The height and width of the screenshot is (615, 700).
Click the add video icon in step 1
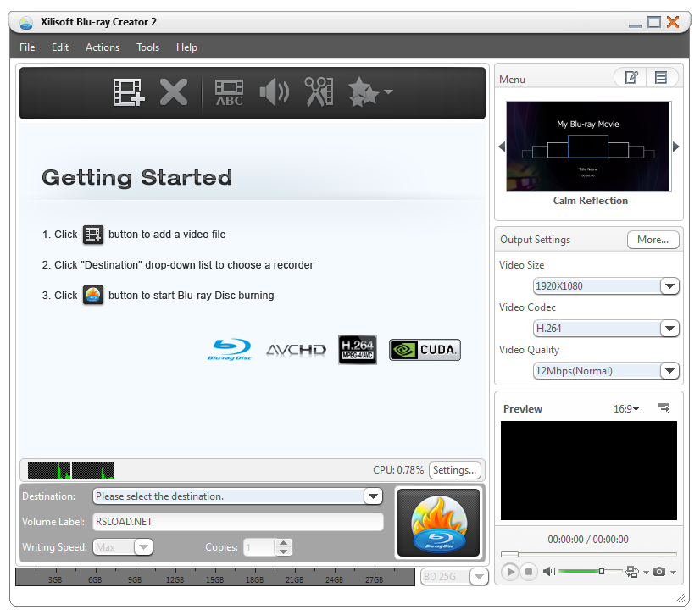coord(93,235)
